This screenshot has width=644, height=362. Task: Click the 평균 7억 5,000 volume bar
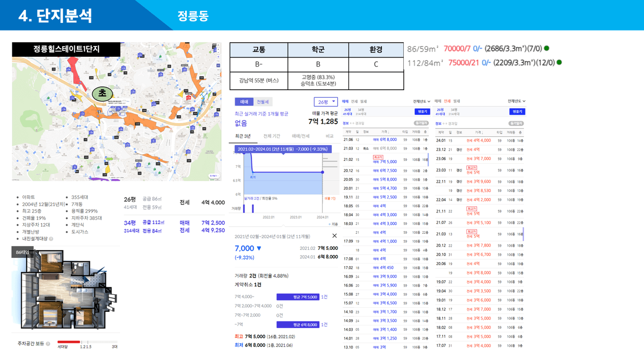pos(298,297)
